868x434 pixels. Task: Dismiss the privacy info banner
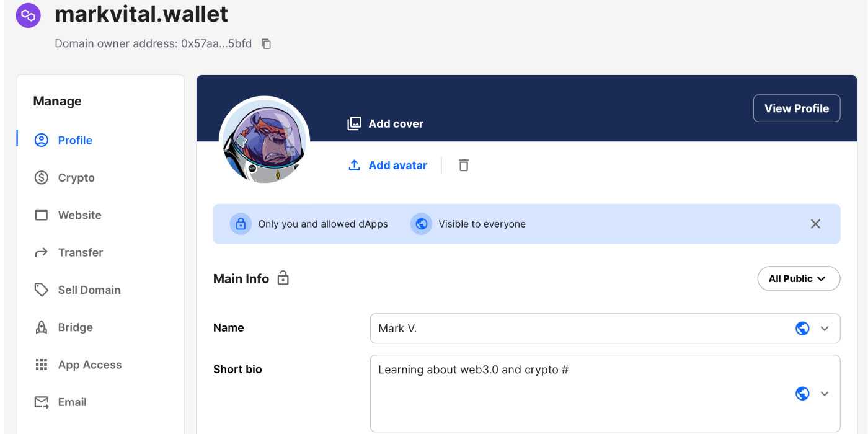click(815, 224)
